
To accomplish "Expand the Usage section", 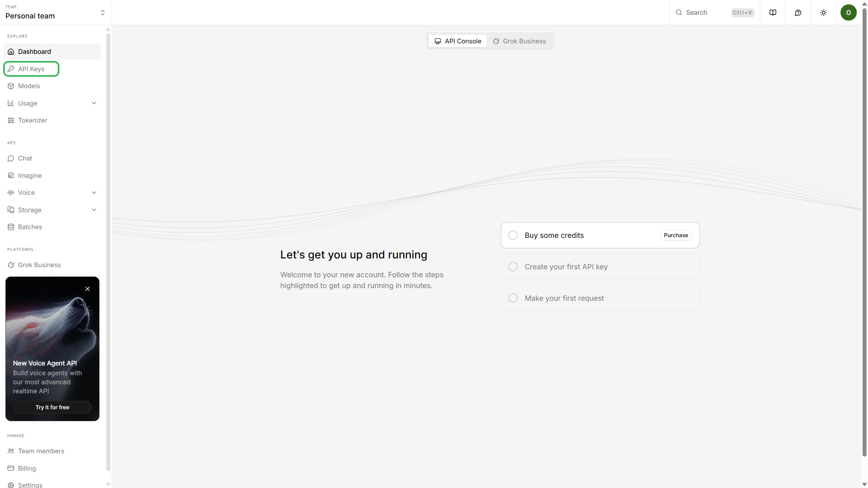I will point(94,103).
